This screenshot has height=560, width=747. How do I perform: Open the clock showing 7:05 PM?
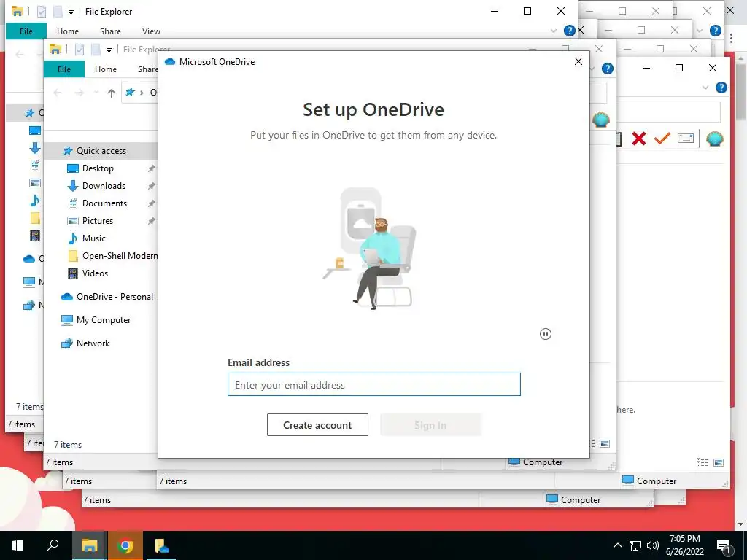coord(684,545)
